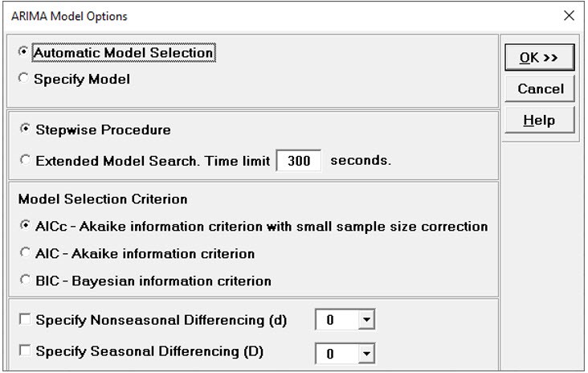Image resolution: width=588 pixels, height=373 pixels.
Task: Click the ARIMA Model Options title bar
Action: [241, 16]
